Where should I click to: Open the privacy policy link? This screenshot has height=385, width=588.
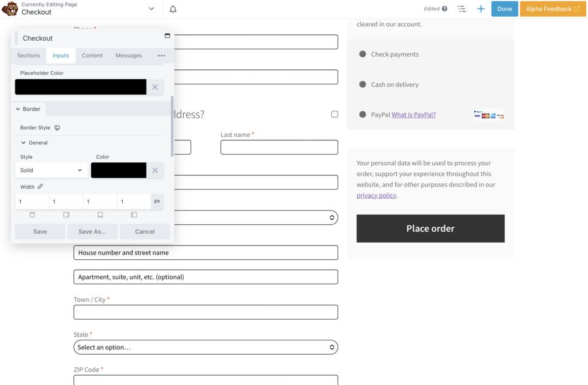[x=376, y=195]
